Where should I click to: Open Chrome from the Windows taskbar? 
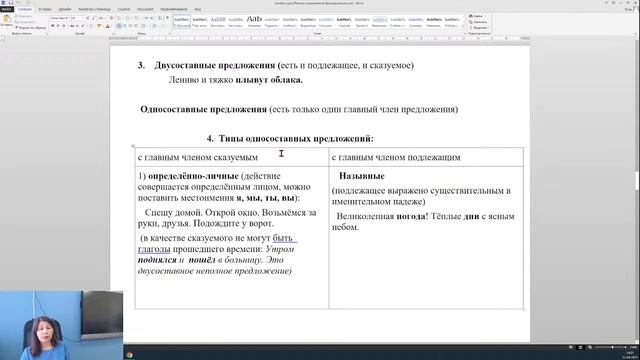(x=129, y=355)
